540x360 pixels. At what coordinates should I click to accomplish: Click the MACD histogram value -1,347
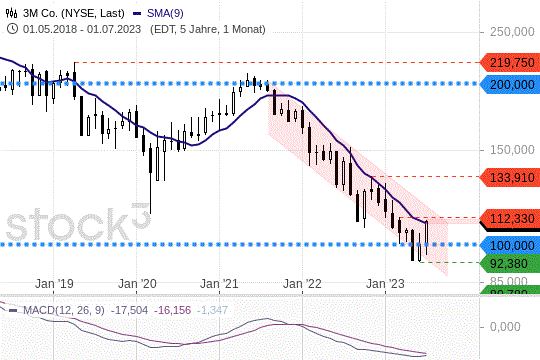coord(212,310)
